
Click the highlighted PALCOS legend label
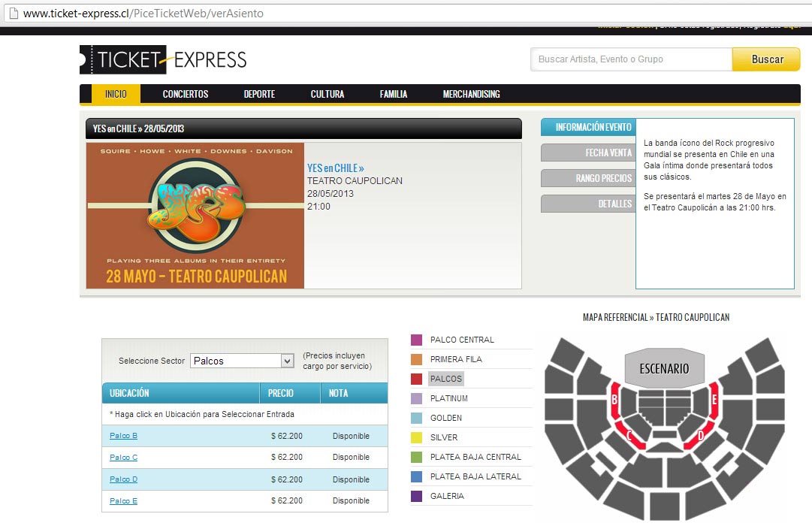click(x=446, y=379)
